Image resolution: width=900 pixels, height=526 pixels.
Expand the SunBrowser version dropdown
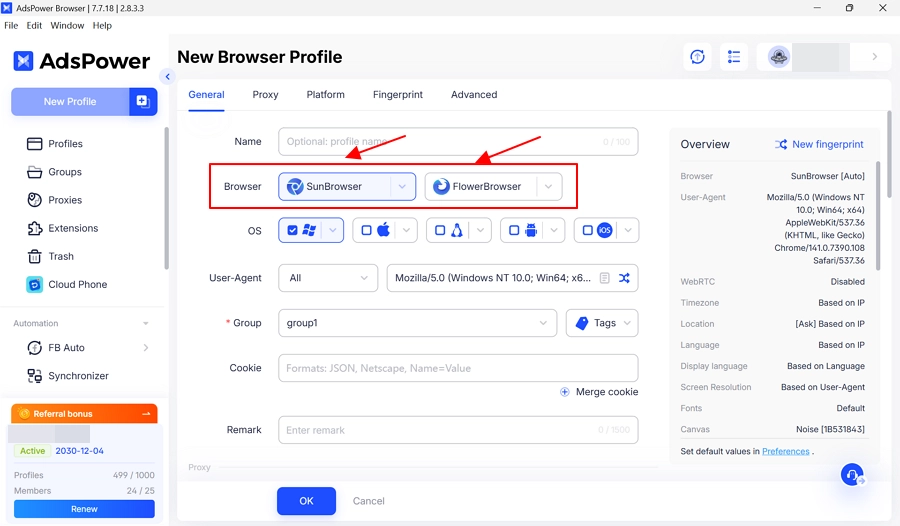point(402,187)
